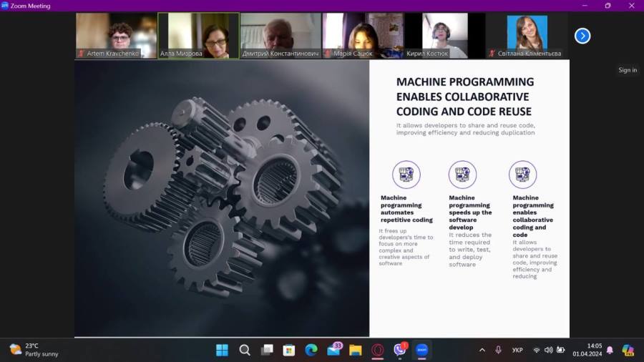Click the Zoom taskbar icon

click(x=421, y=350)
